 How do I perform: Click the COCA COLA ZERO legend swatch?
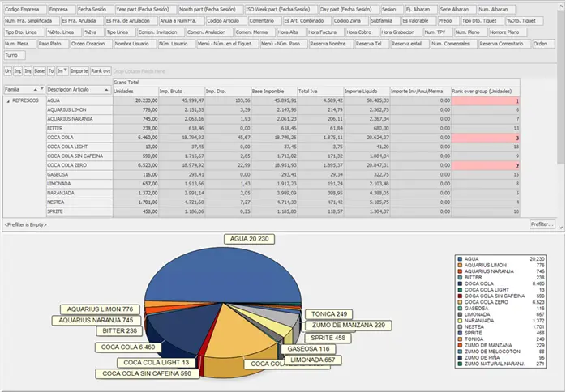pyautogui.click(x=460, y=302)
